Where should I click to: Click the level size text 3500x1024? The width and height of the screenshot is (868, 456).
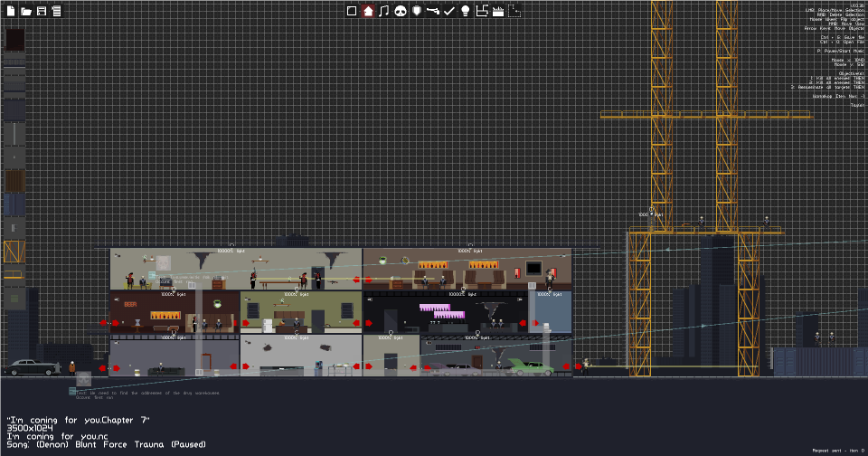[30, 428]
